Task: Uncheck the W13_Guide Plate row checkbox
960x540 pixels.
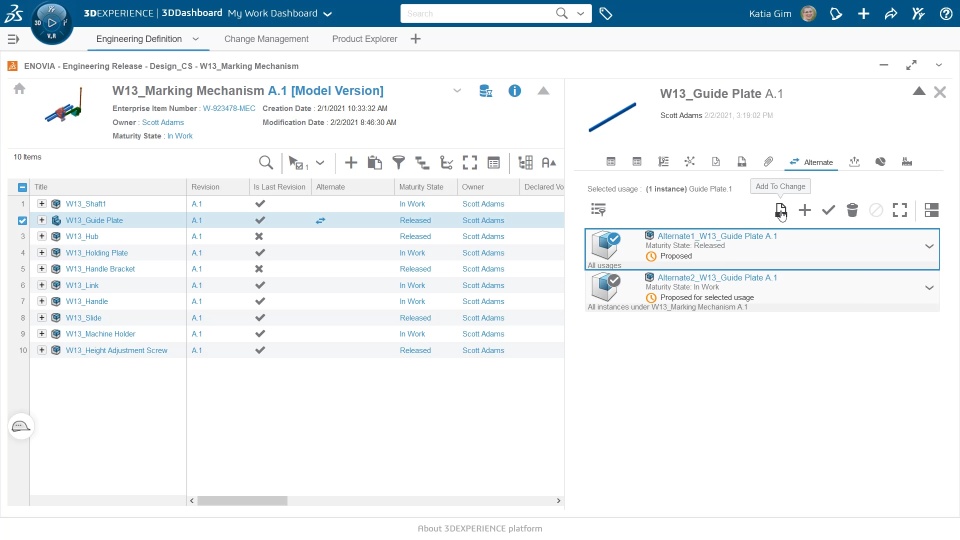Action: [x=23, y=220]
